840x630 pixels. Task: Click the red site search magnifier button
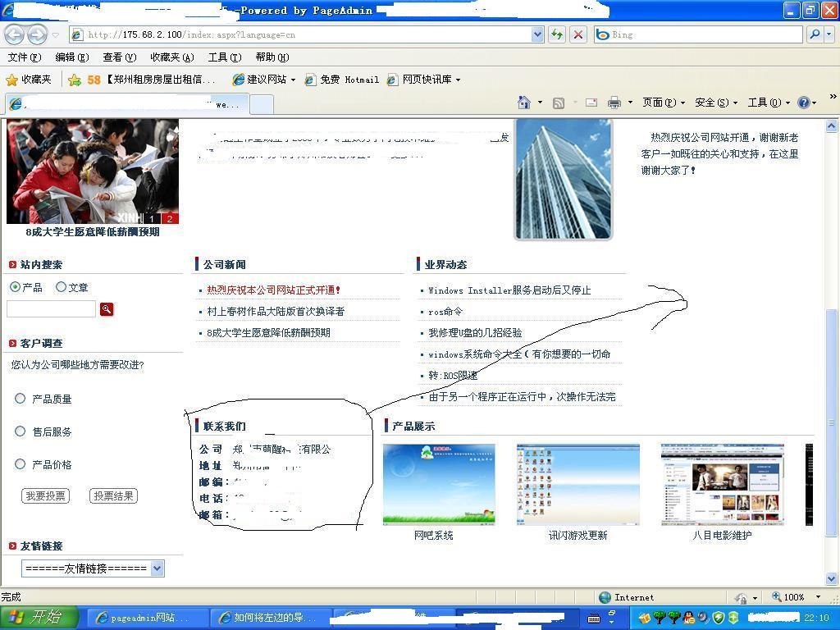click(107, 309)
